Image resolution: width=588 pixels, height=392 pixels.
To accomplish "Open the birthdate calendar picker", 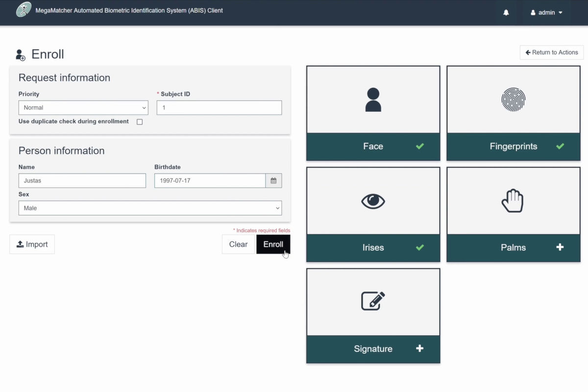I will [273, 181].
